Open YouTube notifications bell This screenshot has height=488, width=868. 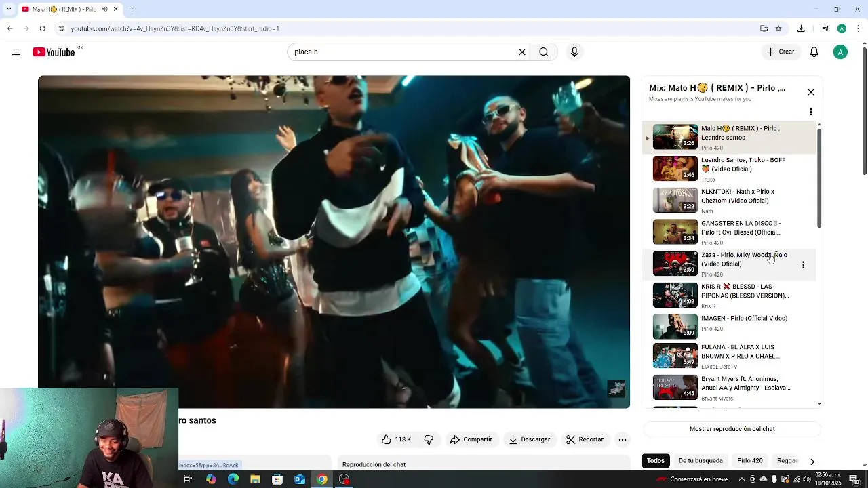[x=814, y=52]
